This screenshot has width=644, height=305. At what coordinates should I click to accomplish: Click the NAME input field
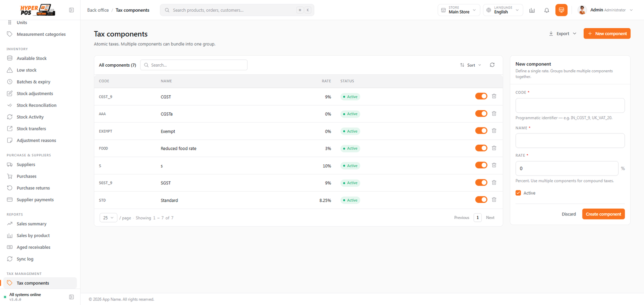pos(570,141)
